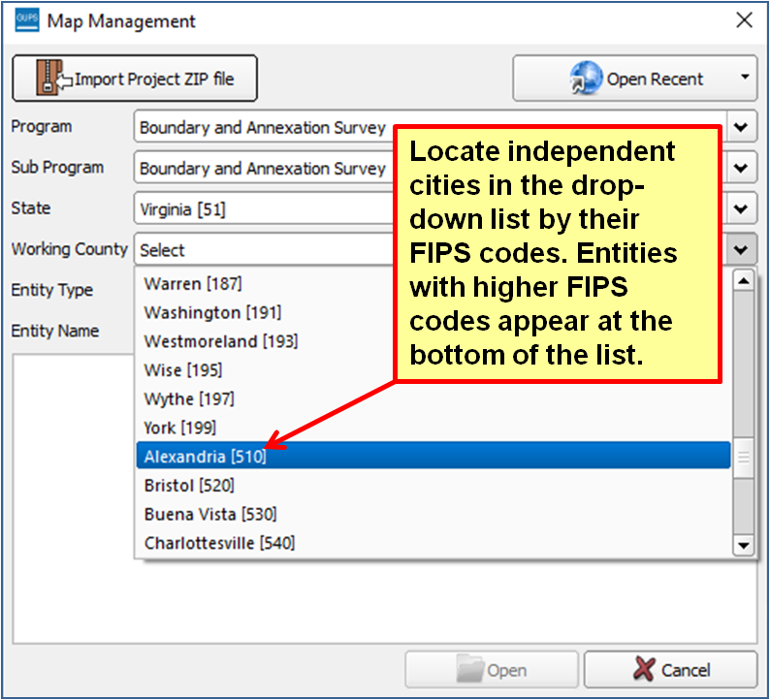Expand the Sub Program dropdown arrow

point(741,168)
